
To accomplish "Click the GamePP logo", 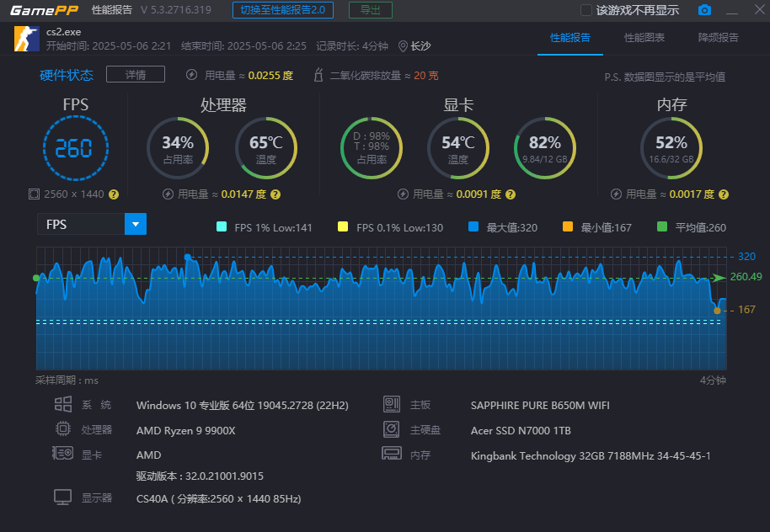I will pos(44,10).
